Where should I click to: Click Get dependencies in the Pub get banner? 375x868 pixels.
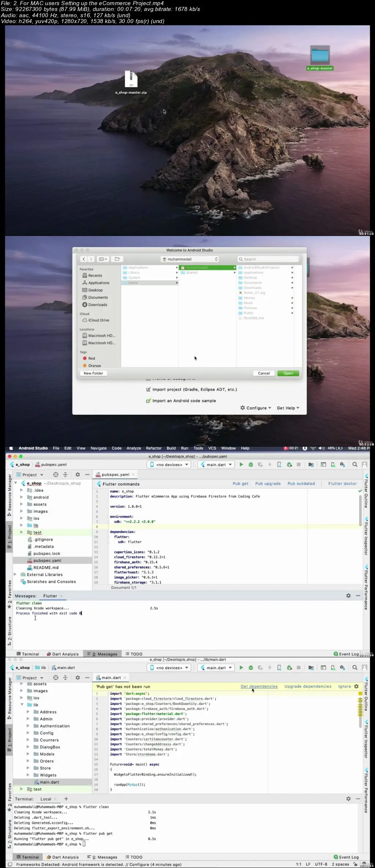click(x=259, y=687)
